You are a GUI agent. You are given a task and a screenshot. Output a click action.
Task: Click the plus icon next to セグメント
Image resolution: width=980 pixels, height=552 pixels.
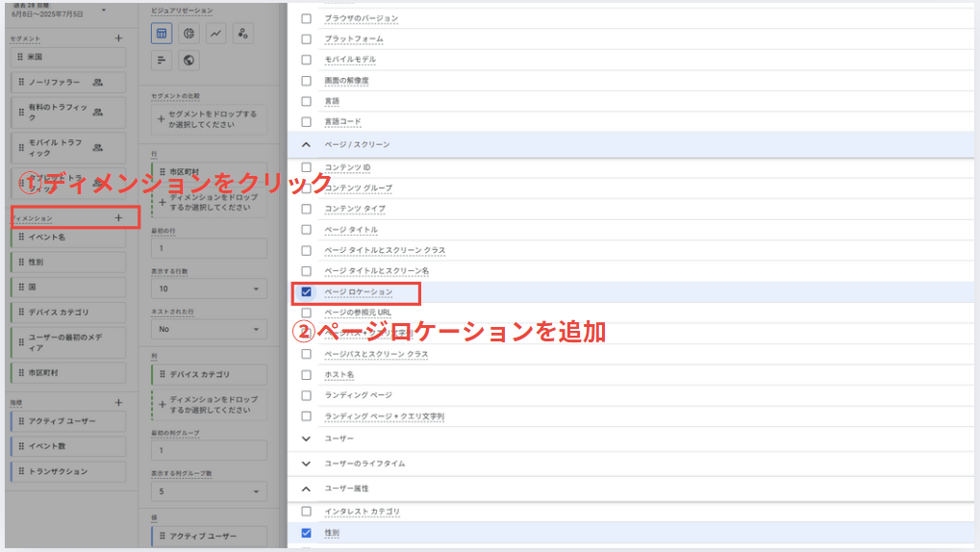pyautogui.click(x=118, y=38)
